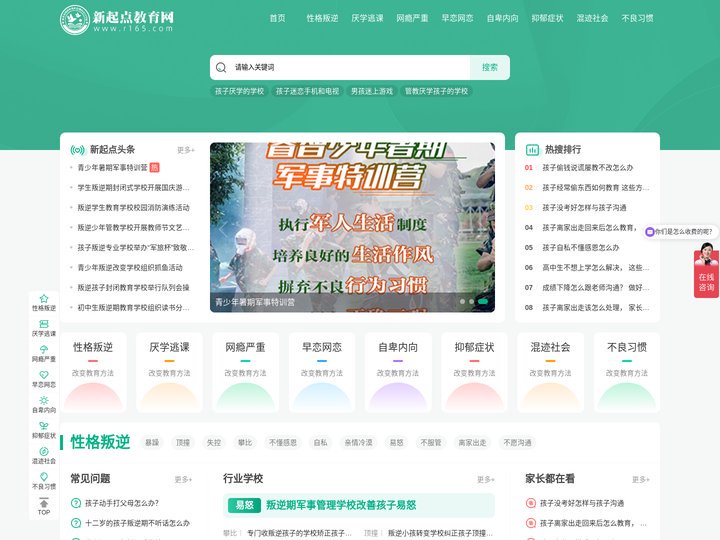Focus the 请输入关键词 search field
Viewport: 720px width, 540px height.
pos(349,68)
